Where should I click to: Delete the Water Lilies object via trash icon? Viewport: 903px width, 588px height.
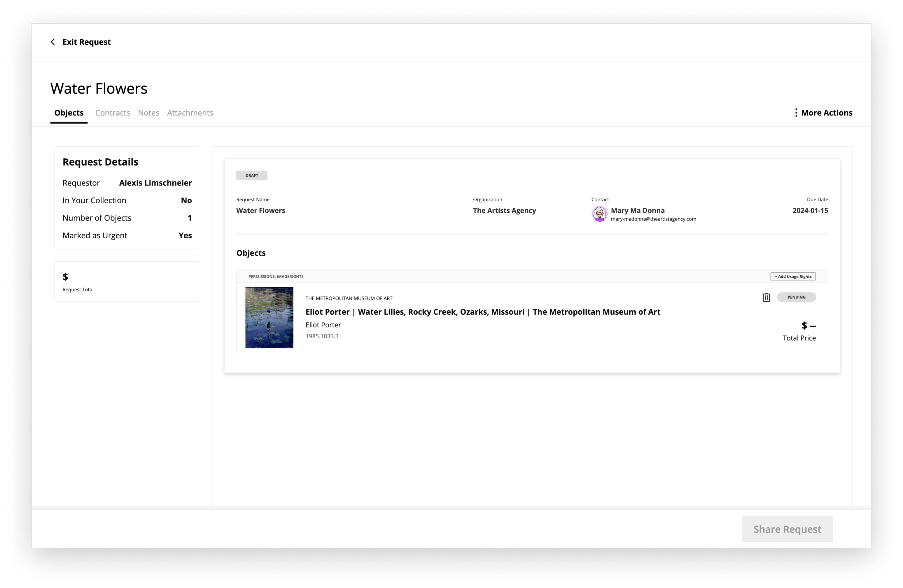pos(766,298)
